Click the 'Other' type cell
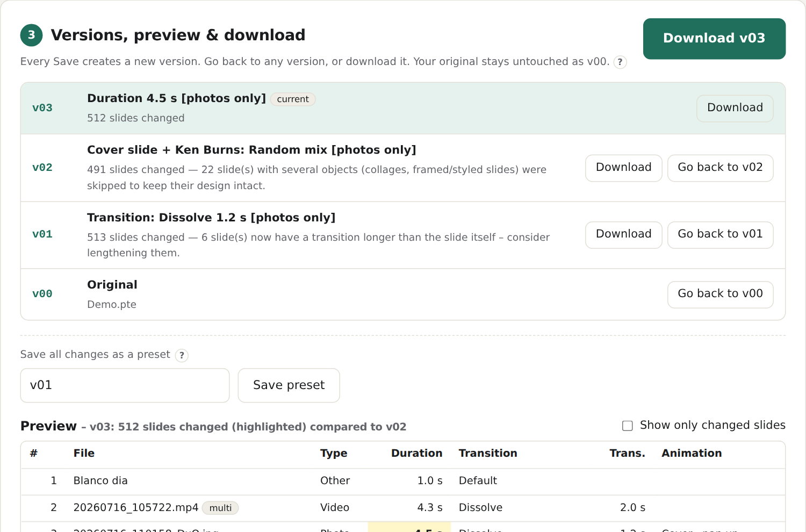This screenshot has height=532, width=806. (335, 481)
